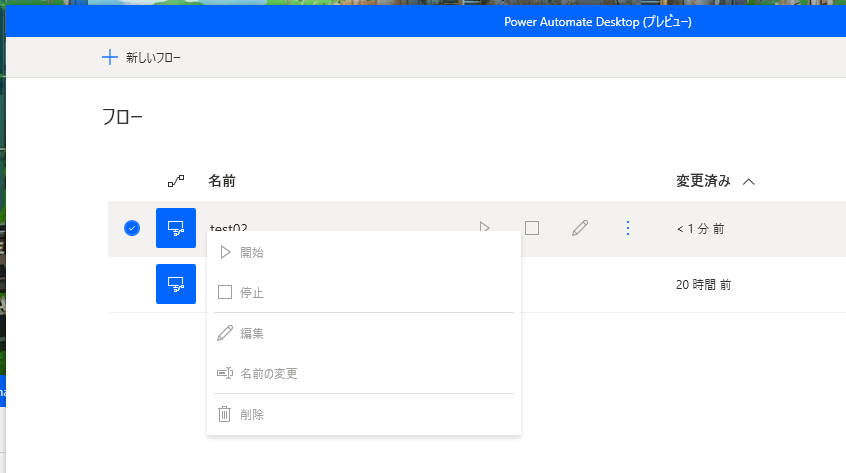Choose 編集 from the context menu

coord(364,333)
